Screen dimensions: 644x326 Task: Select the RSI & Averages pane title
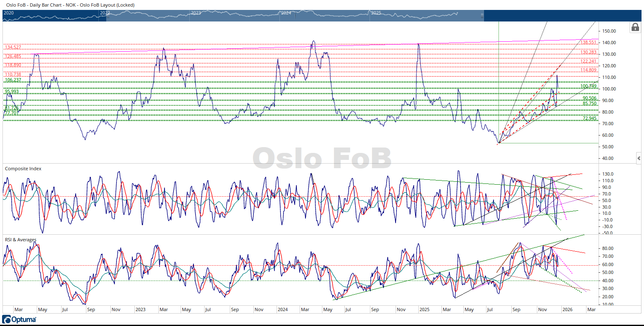21,240
